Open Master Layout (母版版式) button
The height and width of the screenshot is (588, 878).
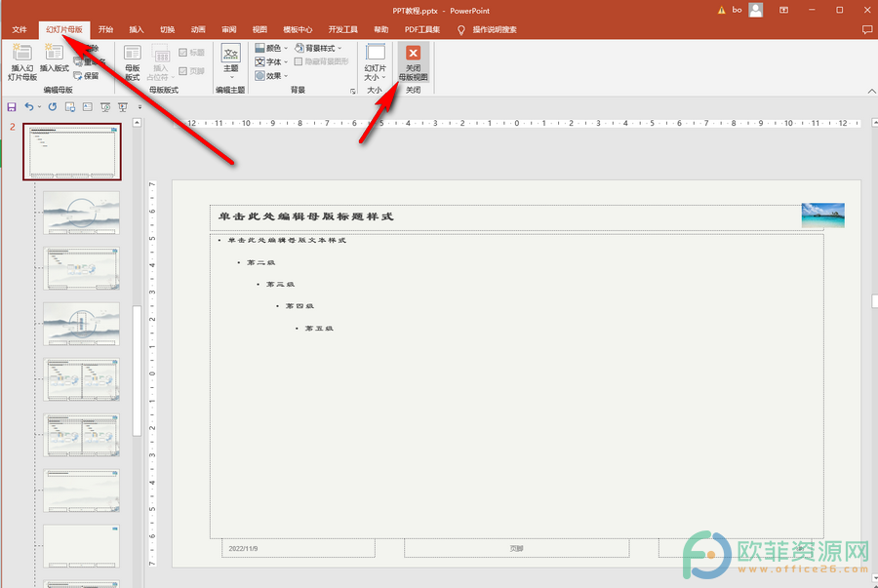(x=132, y=62)
